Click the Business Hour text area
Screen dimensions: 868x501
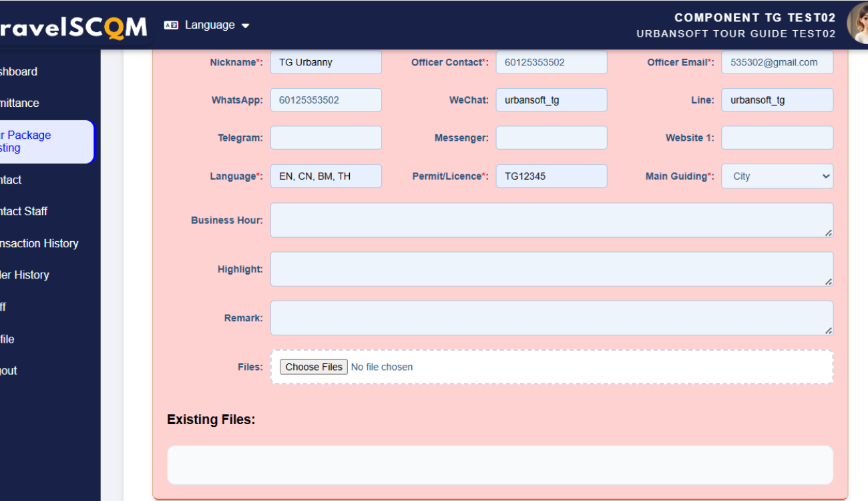coord(552,220)
